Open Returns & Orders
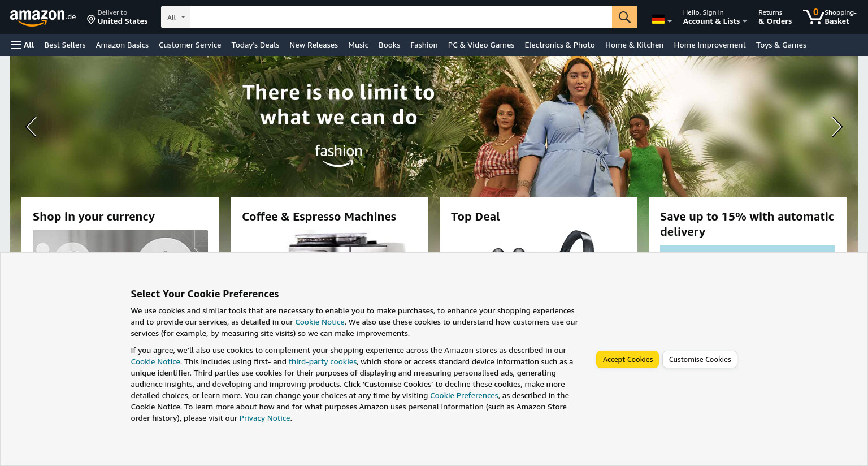Viewport: 868px width, 466px height. pyautogui.click(x=775, y=17)
